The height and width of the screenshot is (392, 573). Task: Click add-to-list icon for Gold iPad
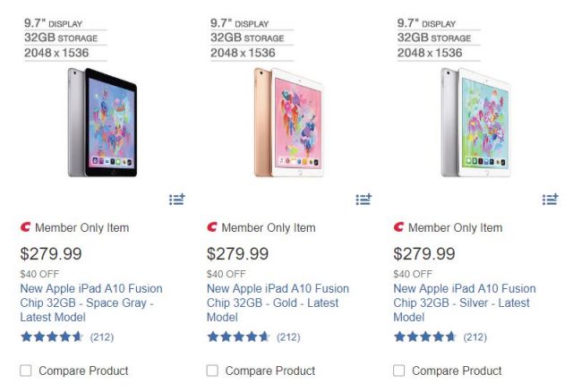363,199
